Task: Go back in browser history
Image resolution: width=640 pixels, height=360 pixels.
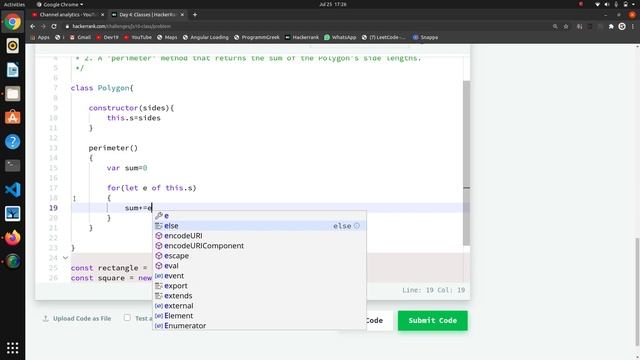Action: pyautogui.click(x=33, y=26)
